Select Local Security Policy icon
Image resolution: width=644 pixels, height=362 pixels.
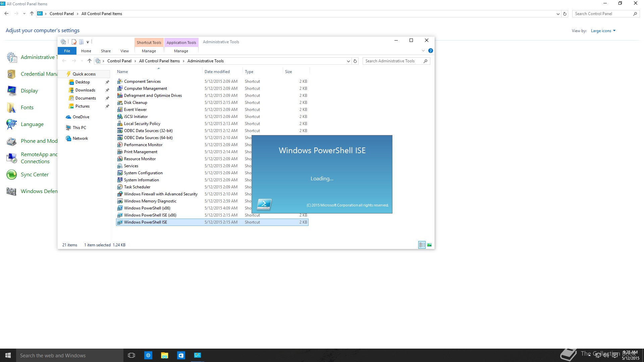point(120,124)
